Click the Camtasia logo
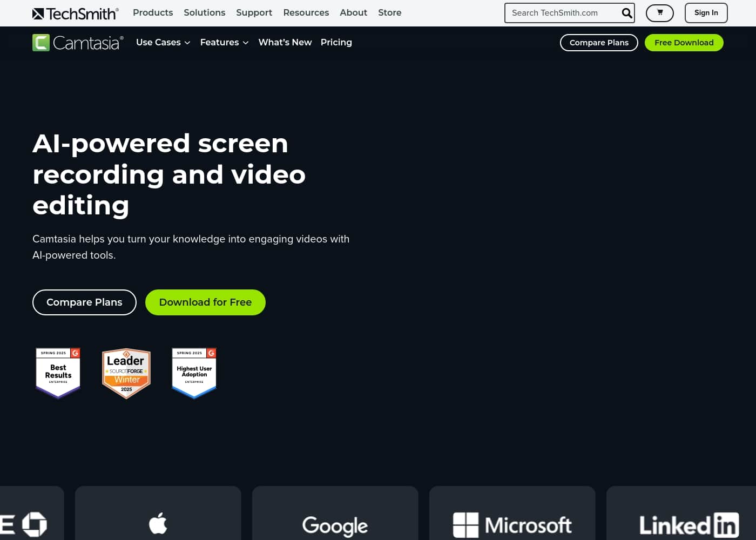This screenshot has height=540, width=756. [78, 43]
